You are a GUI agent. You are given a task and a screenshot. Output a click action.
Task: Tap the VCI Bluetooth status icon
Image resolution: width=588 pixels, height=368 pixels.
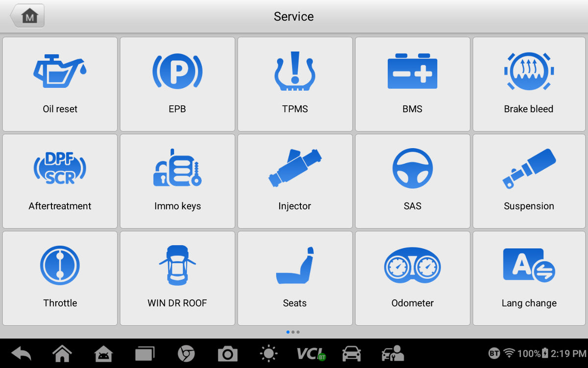(311, 353)
